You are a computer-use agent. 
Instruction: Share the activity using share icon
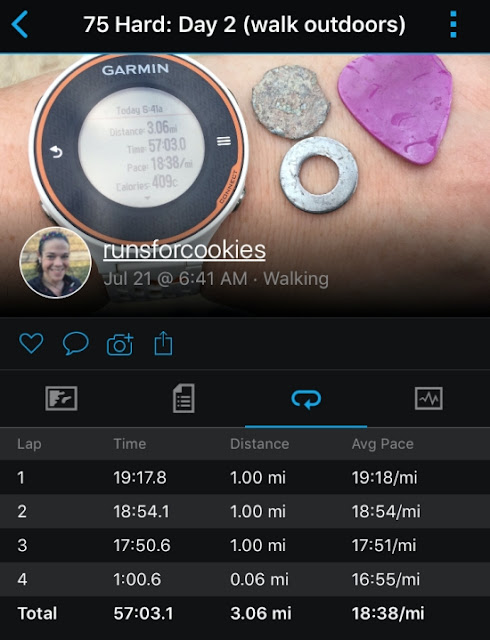point(163,343)
